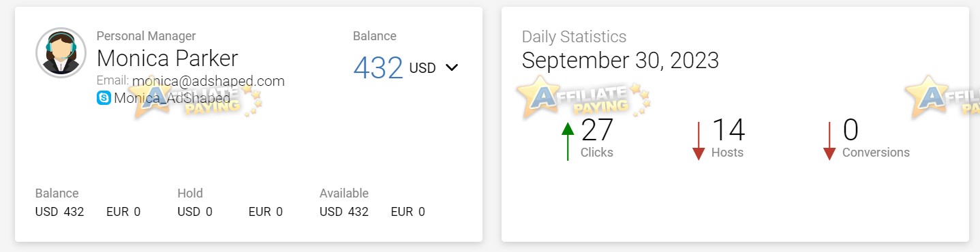Click Monica Parker's avatar icon
The width and height of the screenshot is (980, 252).
tap(61, 52)
